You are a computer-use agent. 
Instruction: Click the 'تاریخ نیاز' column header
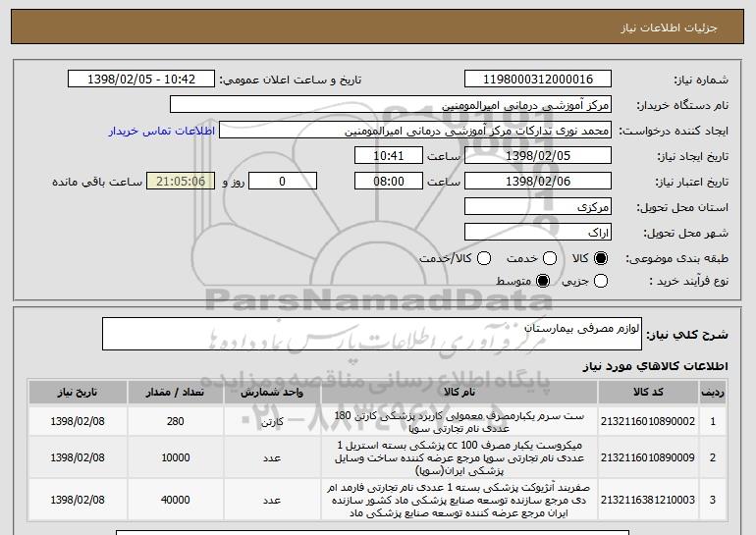point(78,393)
